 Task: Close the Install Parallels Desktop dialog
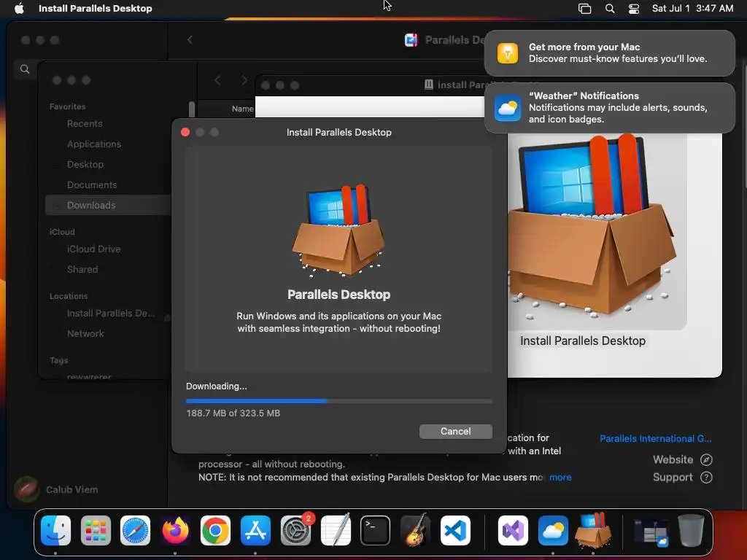pyautogui.click(x=185, y=133)
